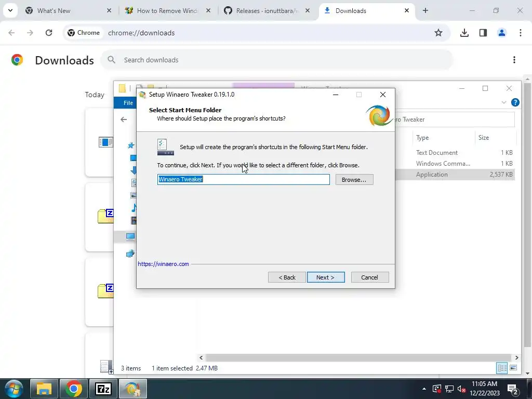
Task: Select the Downloads tab in Chrome
Action: (366, 10)
